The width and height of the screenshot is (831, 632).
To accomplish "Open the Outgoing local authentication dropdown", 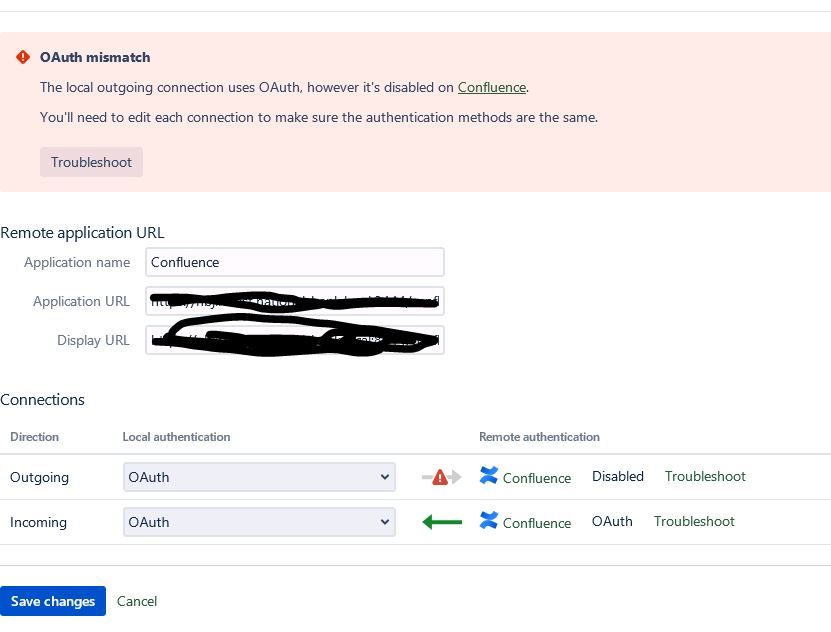I will (x=259, y=477).
